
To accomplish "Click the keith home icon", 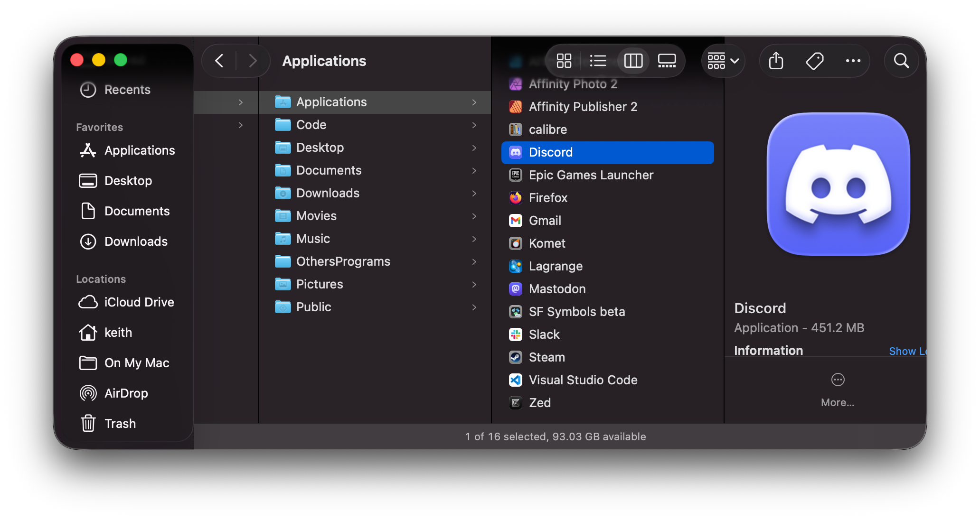I will click(88, 333).
